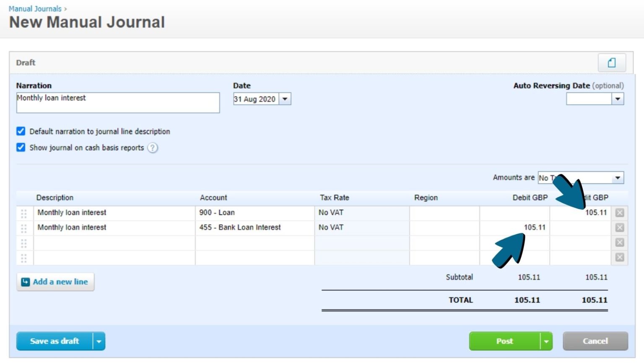
Task: Expand the Auto Reversing Date dropdown
Action: tap(618, 99)
